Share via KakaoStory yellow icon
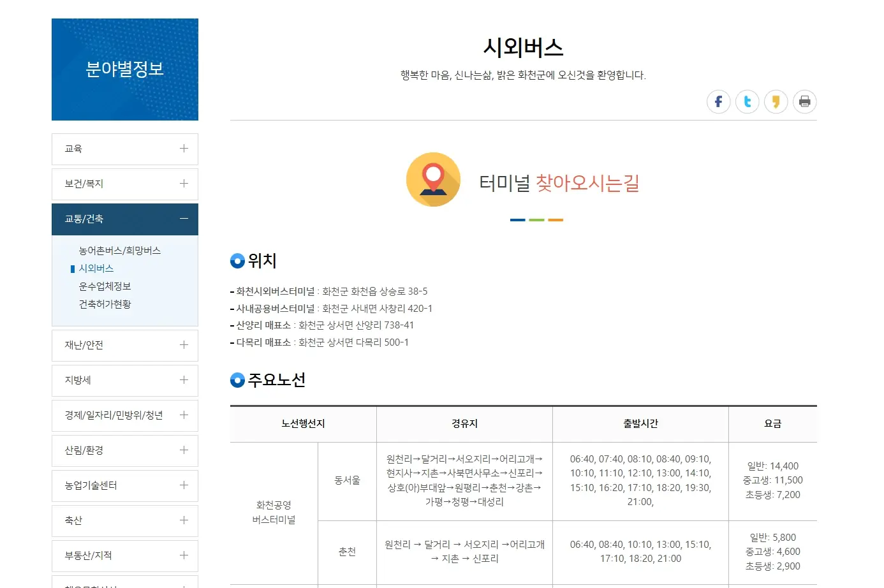884x588 pixels. pos(776,101)
